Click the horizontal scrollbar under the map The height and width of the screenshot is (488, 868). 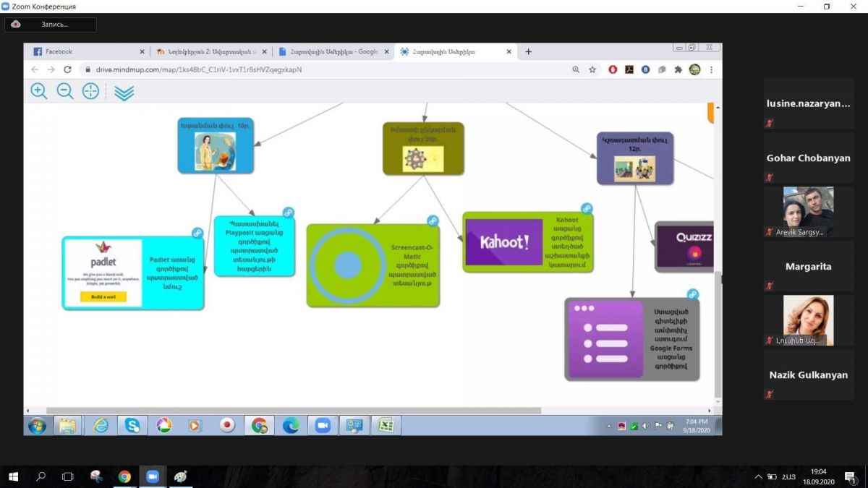coord(289,411)
